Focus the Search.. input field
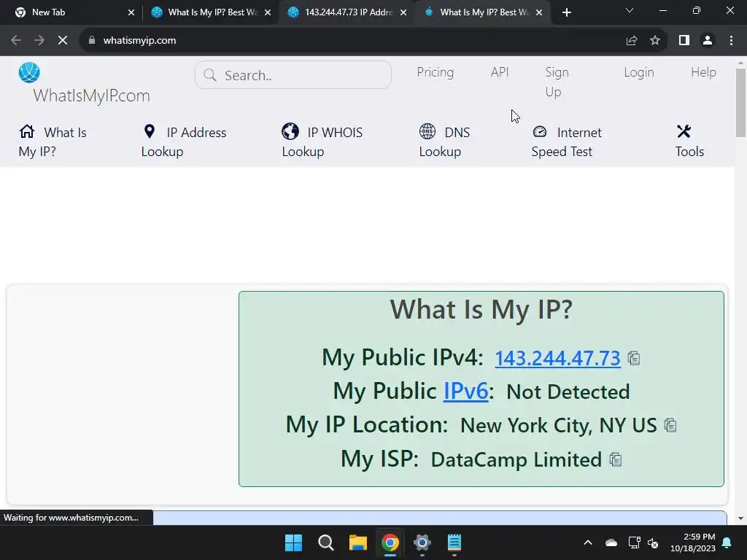Screen dimensions: 747x560 (x=293, y=75)
